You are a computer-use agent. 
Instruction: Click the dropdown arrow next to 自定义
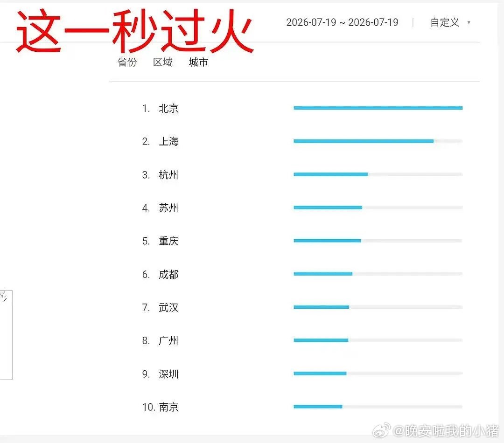[469, 22]
